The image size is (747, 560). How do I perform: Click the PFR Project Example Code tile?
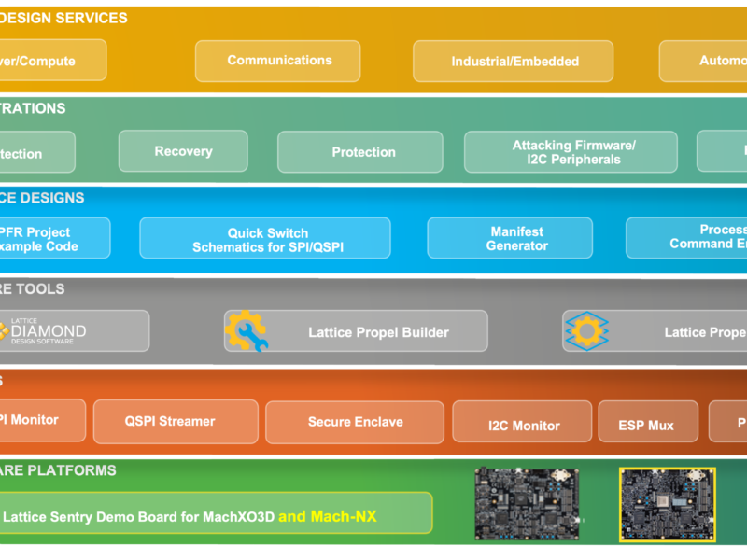click(51, 237)
